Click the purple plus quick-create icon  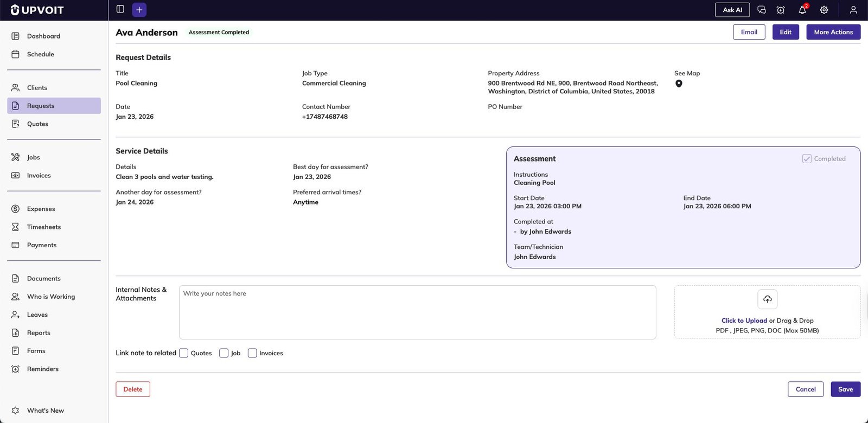(x=139, y=10)
